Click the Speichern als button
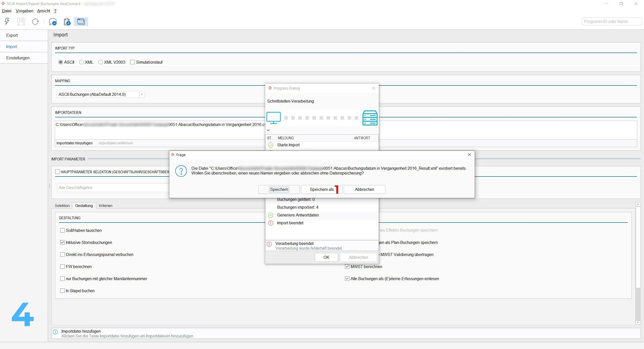 pyautogui.click(x=321, y=189)
